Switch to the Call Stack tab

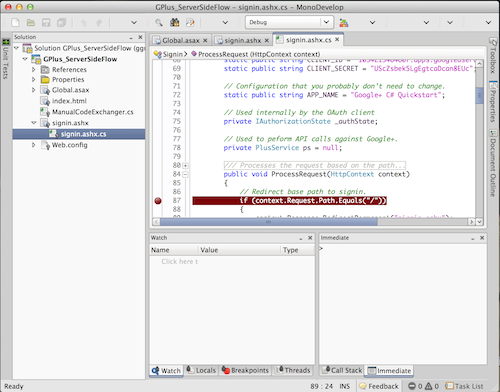[x=342, y=370]
